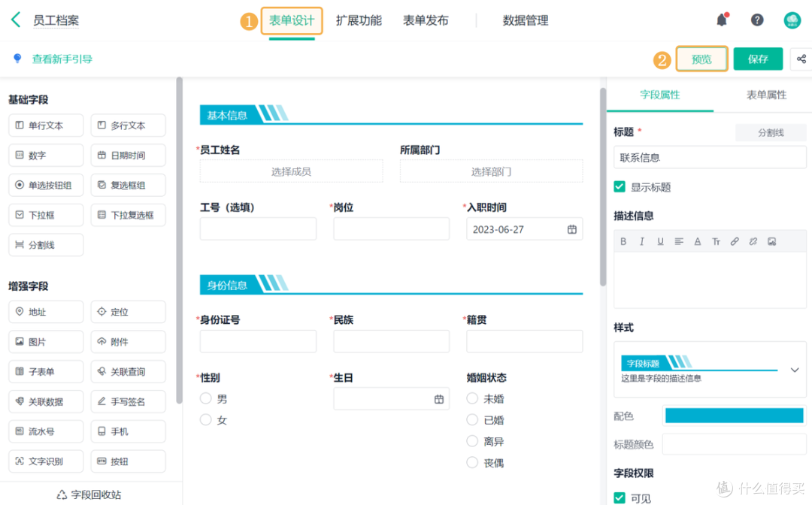
Task: Click the 身份证号 input field
Action: pyautogui.click(x=258, y=341)
